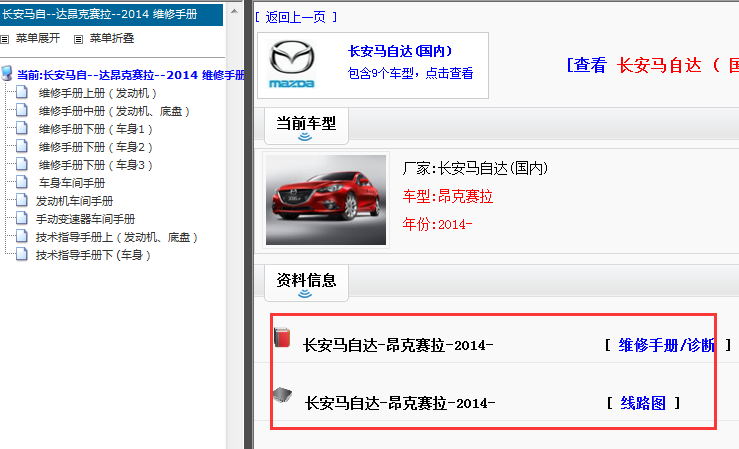
Task: Expand all menus via 菜单展开 text
Action: pos(38,38)
